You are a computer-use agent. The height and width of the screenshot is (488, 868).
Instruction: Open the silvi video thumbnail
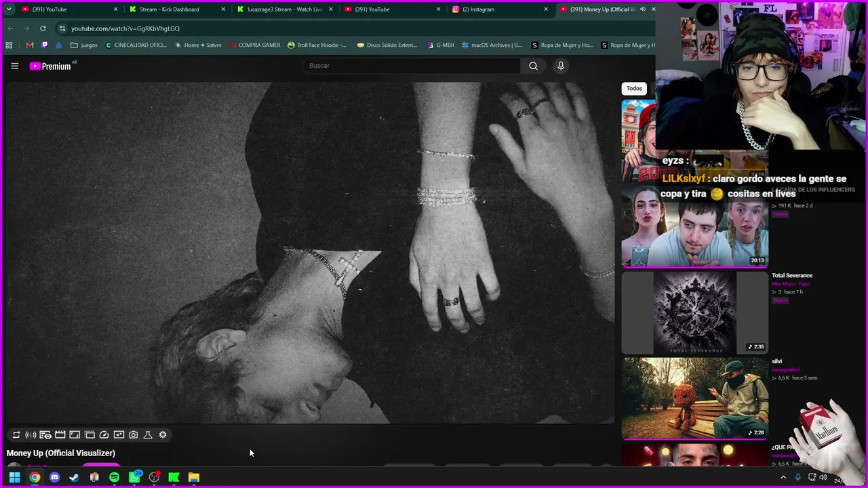tap(695, 399)
